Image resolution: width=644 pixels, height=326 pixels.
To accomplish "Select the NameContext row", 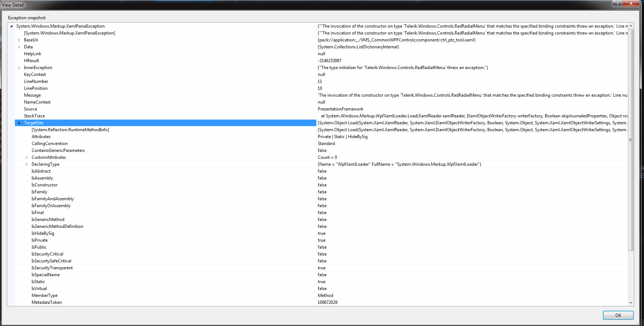I will point(321,102).
